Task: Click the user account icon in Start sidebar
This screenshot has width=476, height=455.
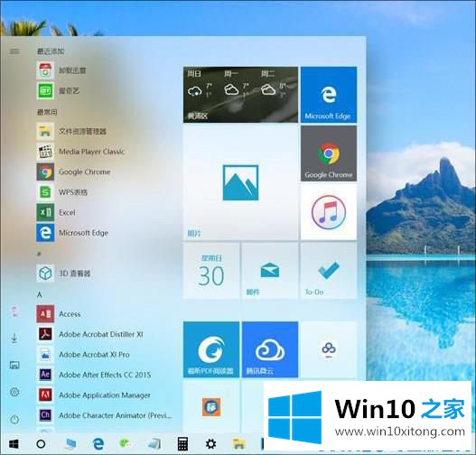Action: (x=14, y=311)
